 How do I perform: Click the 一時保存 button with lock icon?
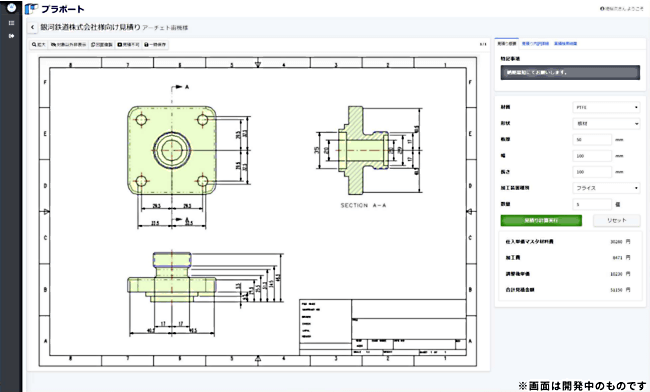pyautogui.click(x=155, y=44)
